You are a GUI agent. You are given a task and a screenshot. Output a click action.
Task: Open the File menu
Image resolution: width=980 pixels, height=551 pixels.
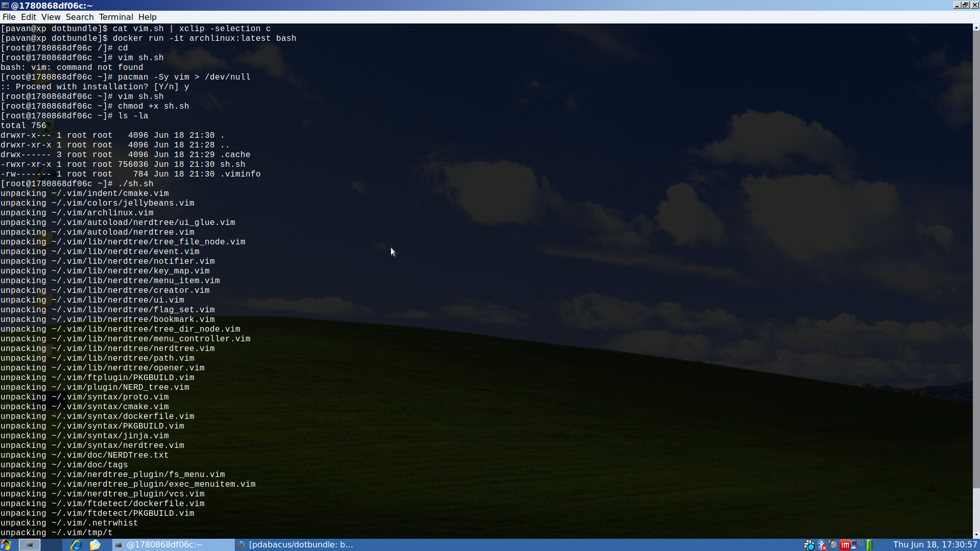pyautogui.click(x=9, y=17)
